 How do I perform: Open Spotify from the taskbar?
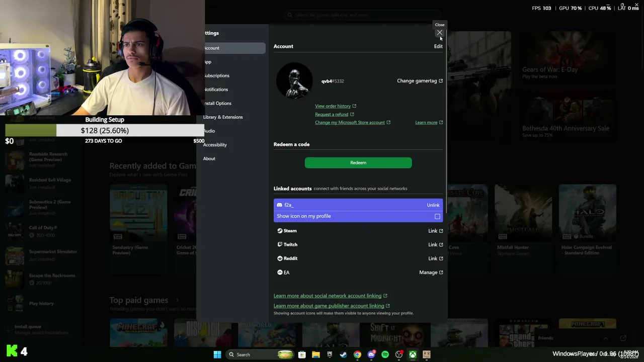[x=385, y=354]
